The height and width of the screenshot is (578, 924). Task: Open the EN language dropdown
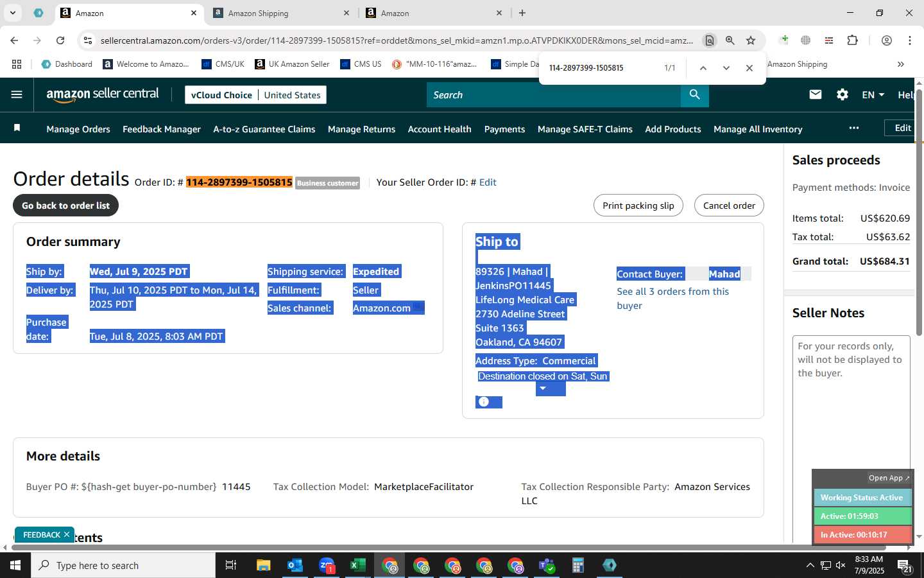[873, 94]
